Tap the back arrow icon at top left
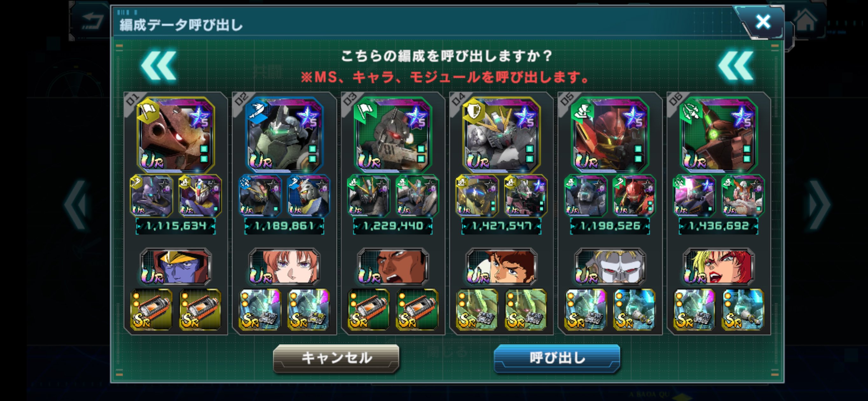This screenshot has height=401, width=868. click(92, 21)
